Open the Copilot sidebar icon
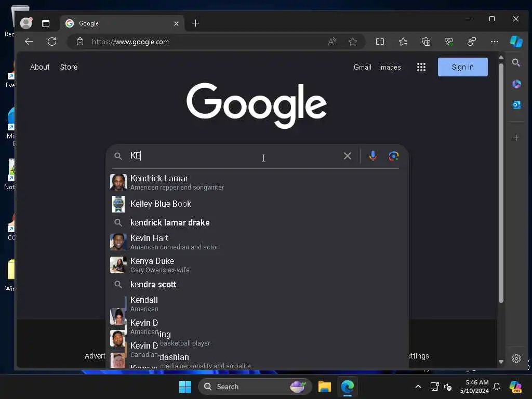Image resolution: width=532 pixels, height=399 pixels. pyautogui.click(x=516, y=42)
